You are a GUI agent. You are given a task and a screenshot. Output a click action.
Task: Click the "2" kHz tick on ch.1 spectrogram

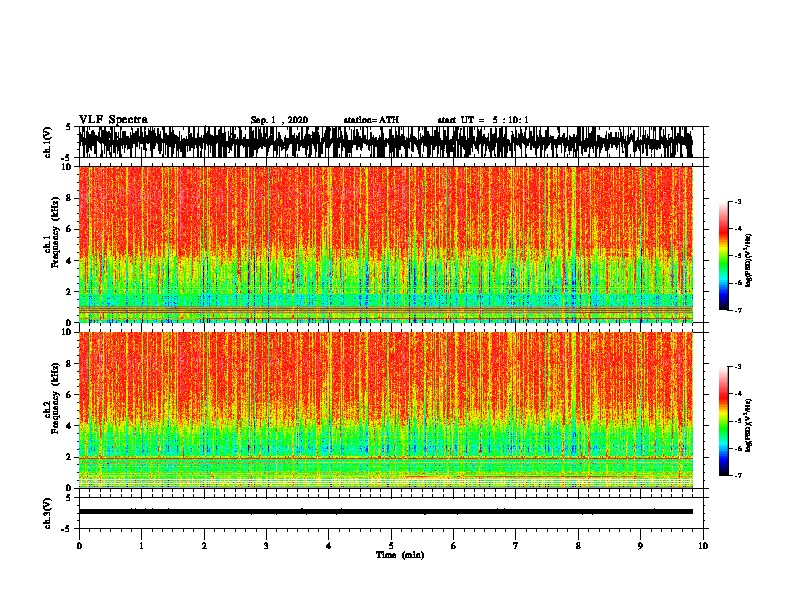click(x=71, y=292)
